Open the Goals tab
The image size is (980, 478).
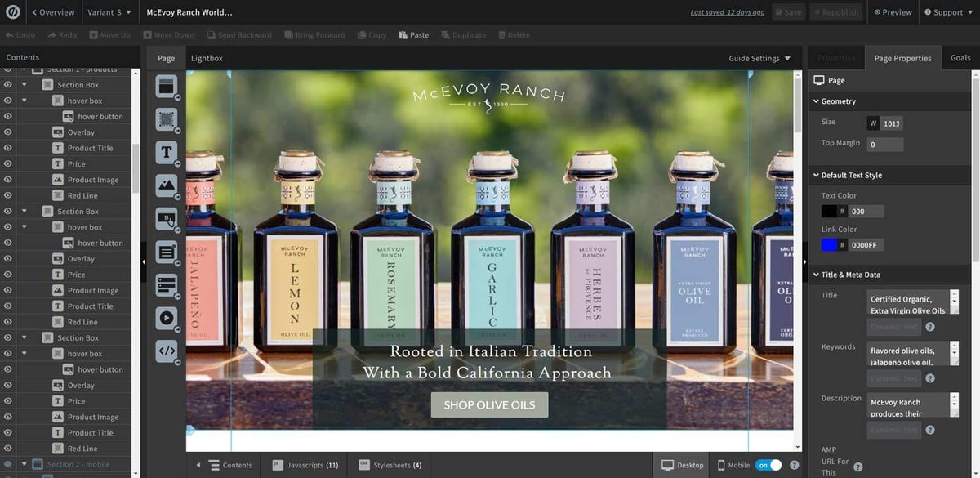pos(960,57)
